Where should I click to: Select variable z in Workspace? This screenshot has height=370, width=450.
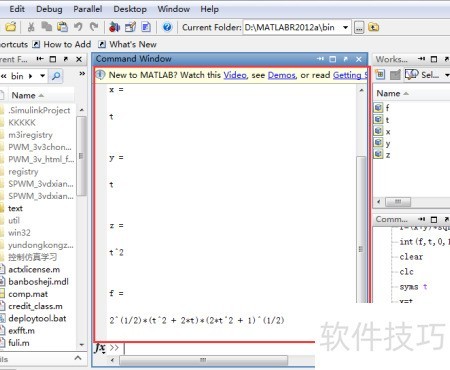tap(388, 155)
